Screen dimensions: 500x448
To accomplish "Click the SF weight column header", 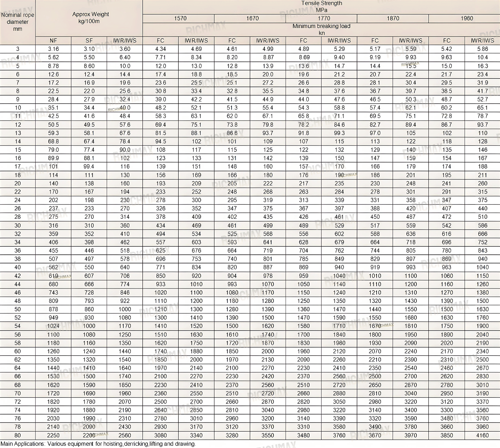I will (89, 41).
